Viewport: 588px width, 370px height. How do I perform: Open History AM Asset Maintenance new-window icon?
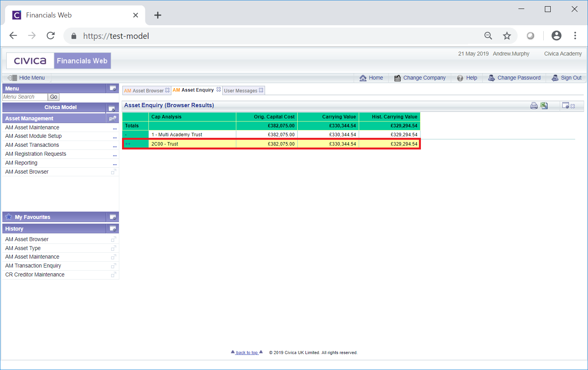pos(113,257)
